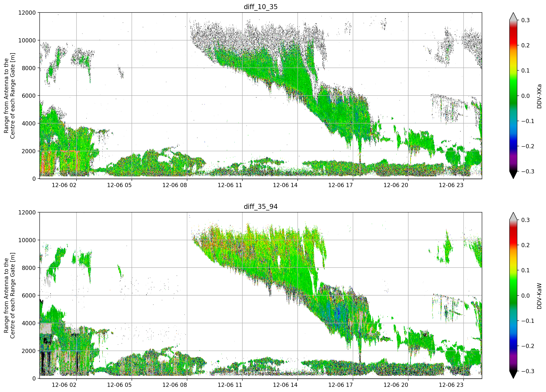The height and width of the screenshot is (392, 546).
Task: Click the 4000 y-tick in diff_10_35 plot
Action: (29, 123)
